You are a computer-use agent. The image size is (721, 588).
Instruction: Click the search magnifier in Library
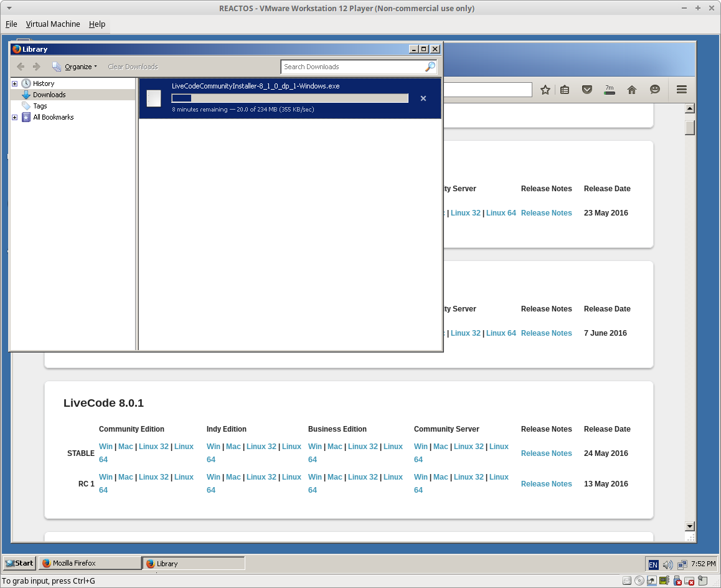click(430, 67)
